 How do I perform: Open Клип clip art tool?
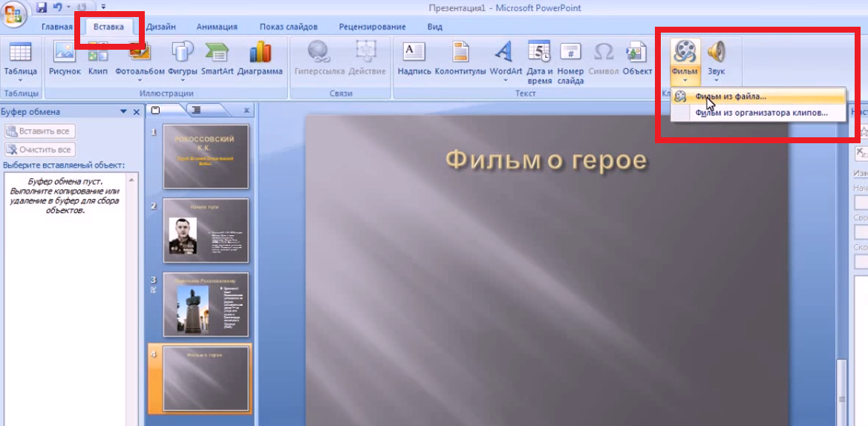[98, 51]
